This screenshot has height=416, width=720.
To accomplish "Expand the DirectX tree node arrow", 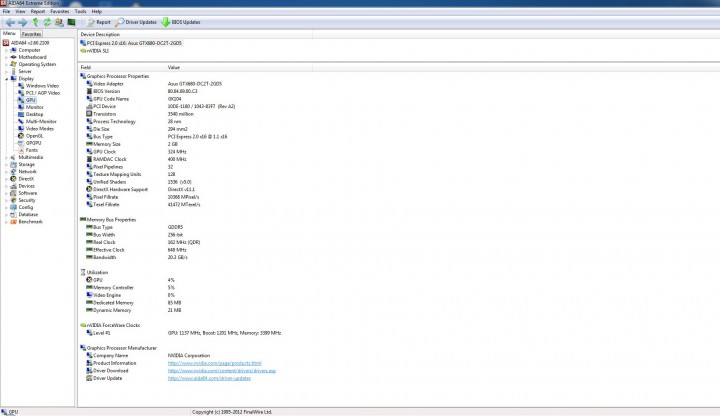I will (x=6, y=179).
